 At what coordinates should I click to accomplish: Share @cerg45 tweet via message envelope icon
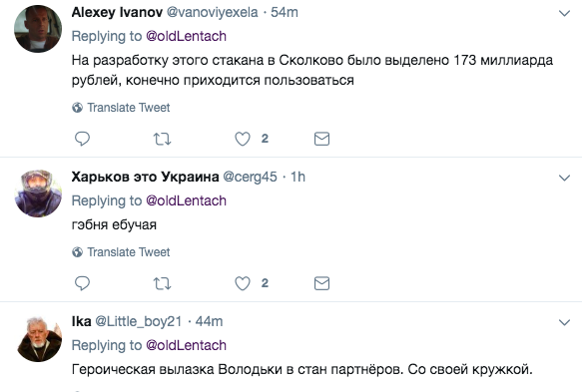point(321,283)
